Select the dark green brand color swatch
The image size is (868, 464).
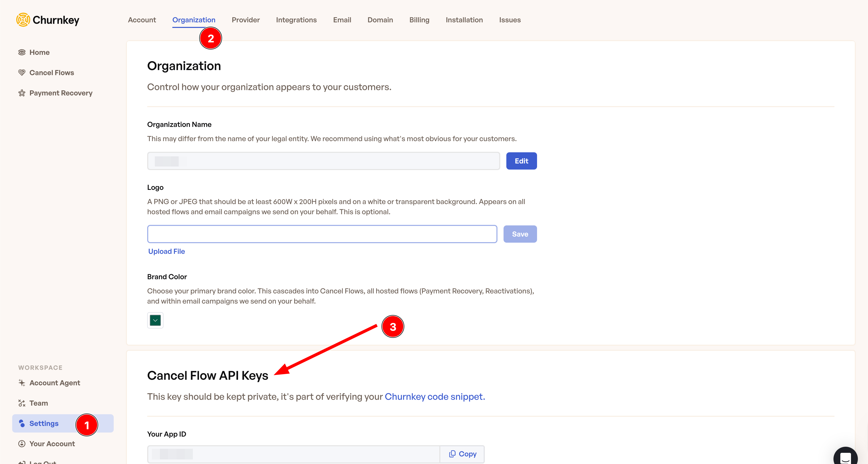[155, 320]
